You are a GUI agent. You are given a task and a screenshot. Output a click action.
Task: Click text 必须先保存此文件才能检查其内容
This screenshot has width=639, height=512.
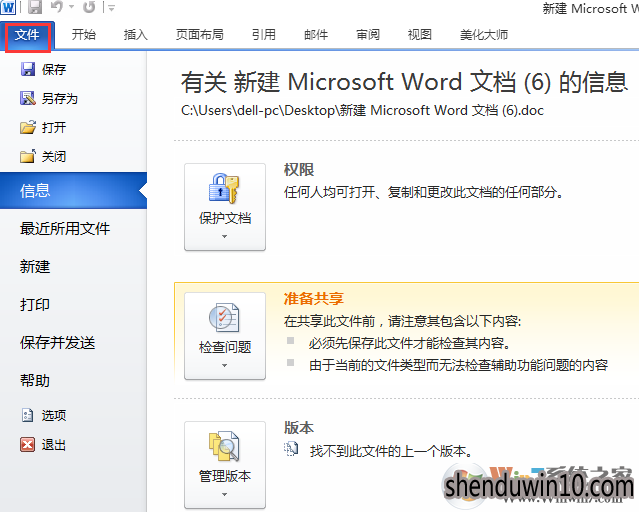pos(410,343)
